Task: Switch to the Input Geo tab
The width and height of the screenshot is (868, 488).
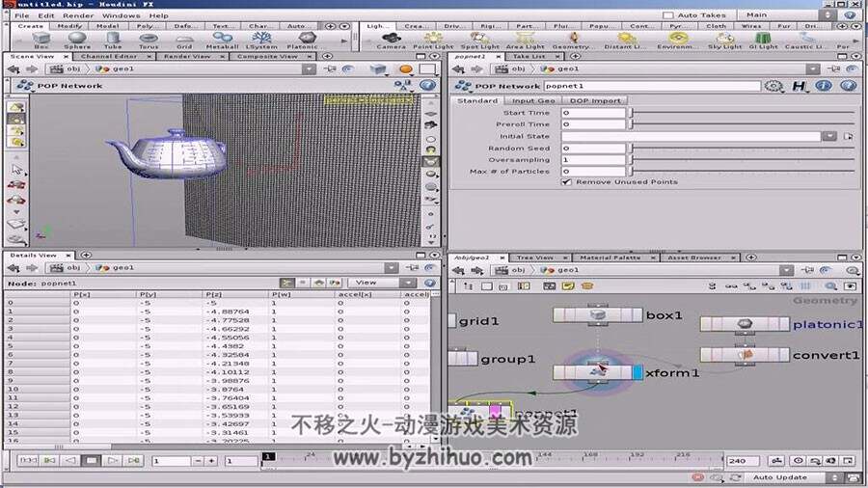Action: (x=533, y=100)
